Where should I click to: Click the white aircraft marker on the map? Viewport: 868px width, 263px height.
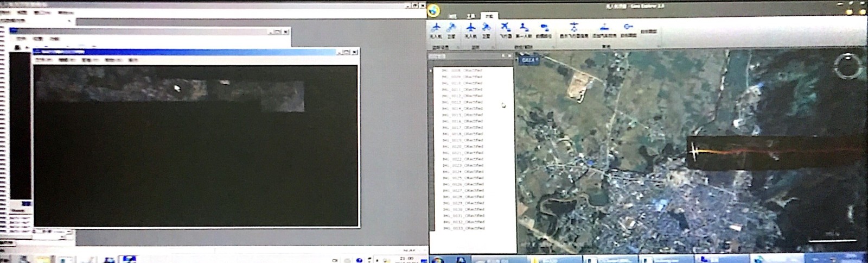(695, 151)
